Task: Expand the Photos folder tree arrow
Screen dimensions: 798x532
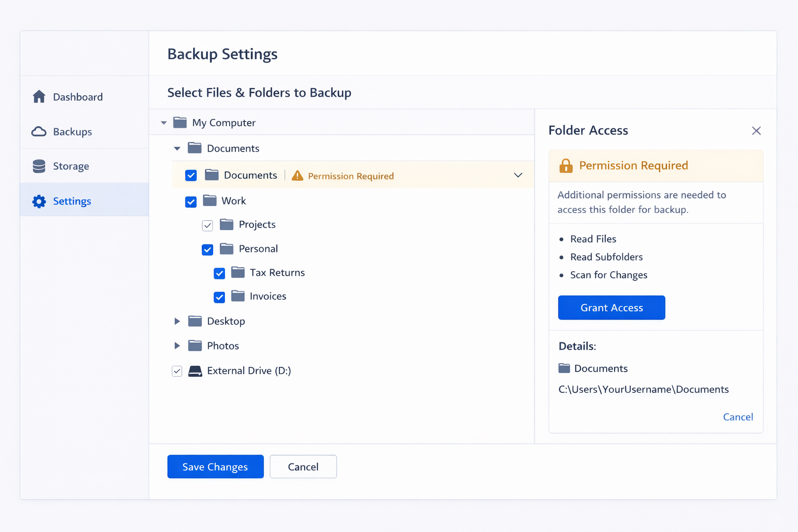Action: click(177, 346)
